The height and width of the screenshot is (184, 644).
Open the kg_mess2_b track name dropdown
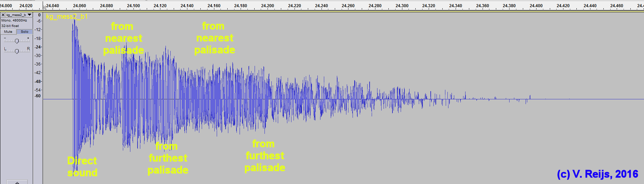click(x=30, y=15)
